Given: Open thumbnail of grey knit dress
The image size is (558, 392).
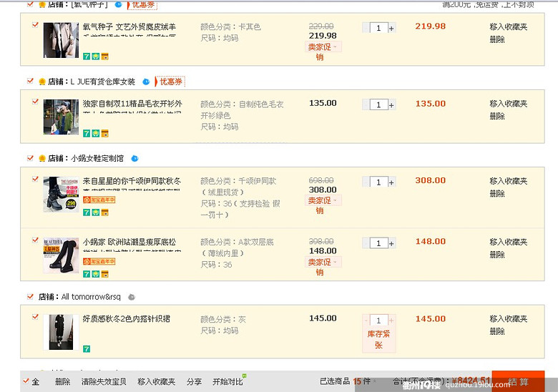Looking at the screenshot, I should (61, 332).
